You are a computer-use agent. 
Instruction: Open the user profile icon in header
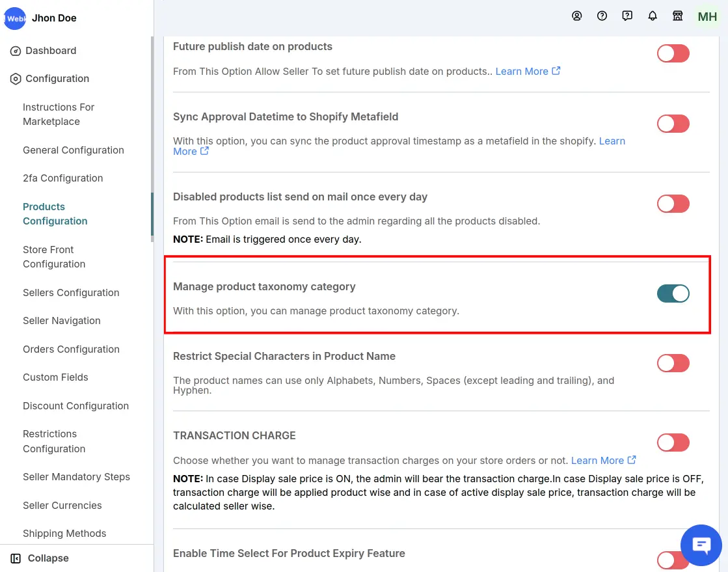click(577, 16)
